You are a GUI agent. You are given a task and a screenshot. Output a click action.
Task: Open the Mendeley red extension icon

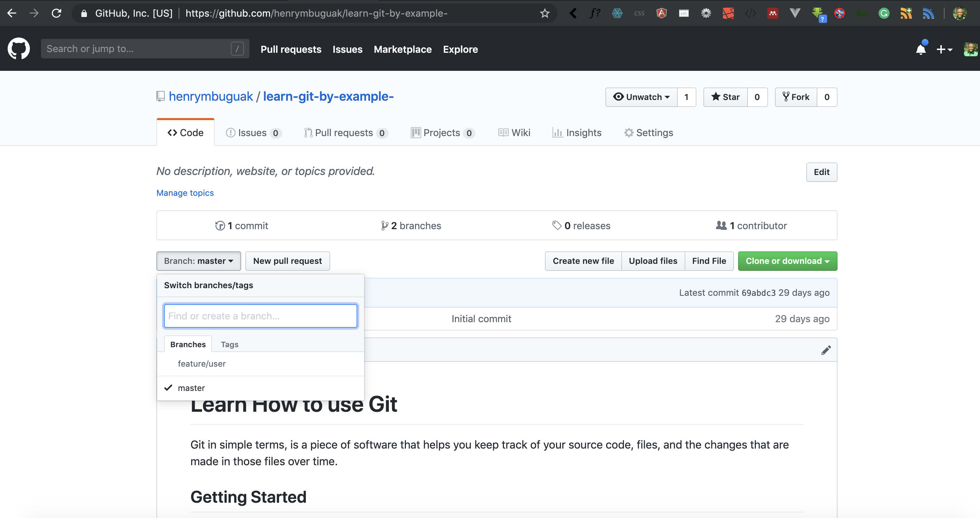click(x=773, y=13)
